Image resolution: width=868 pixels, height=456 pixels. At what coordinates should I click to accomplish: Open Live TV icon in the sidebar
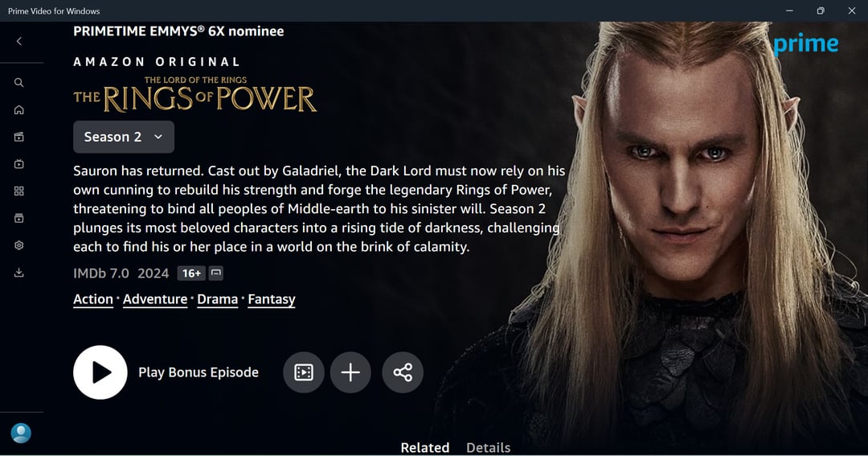click(18, 164)
